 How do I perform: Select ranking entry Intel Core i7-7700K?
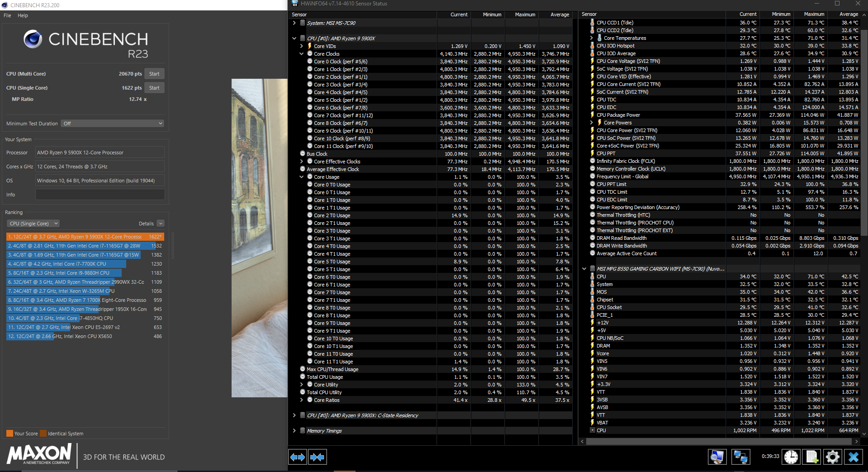(x=85, y=264)
